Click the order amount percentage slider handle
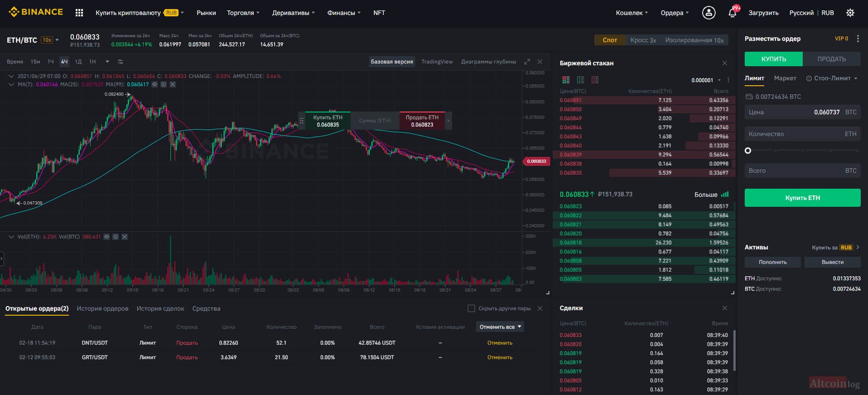Viewport: 868px width, 395px height. tap(748, 151)
